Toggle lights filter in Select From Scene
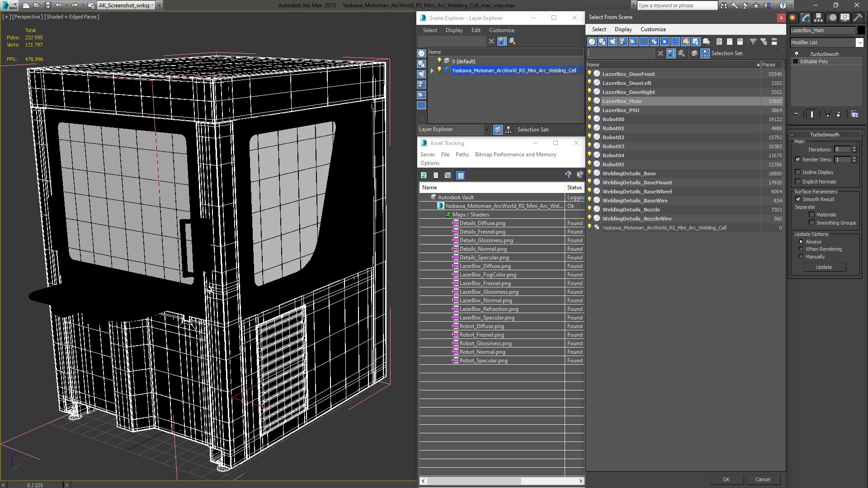868x488 pixels. tap(613, 42)
